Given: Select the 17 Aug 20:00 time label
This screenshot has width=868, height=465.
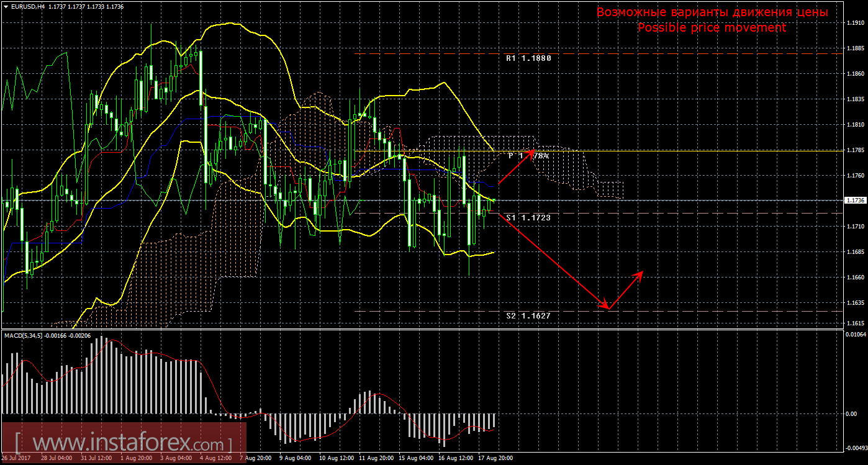Looking at the screenshot, I should [494, 458].
